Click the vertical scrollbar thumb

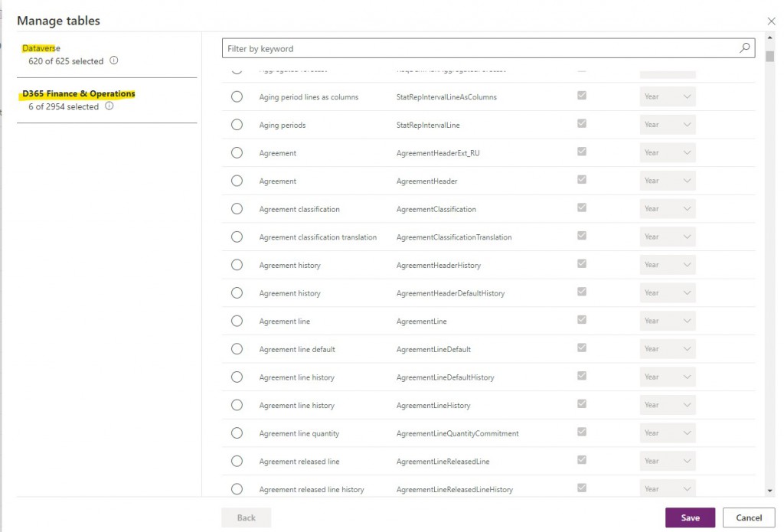(x=769, y=56)
